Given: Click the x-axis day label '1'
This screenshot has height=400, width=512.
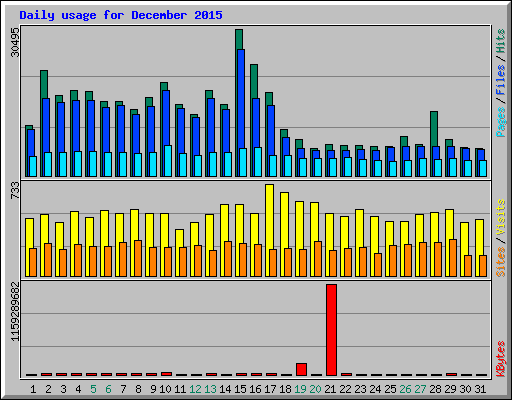Looking at the screenshot, I should [x=33, y=389].
